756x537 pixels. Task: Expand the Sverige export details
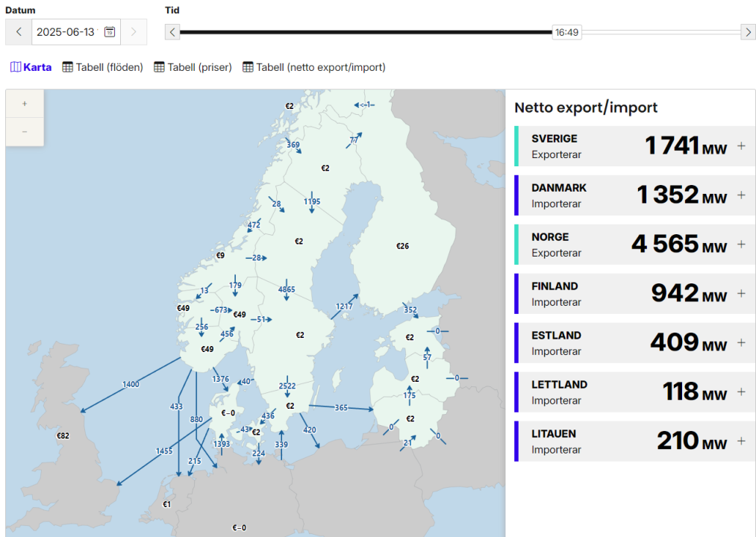(741, 146)
